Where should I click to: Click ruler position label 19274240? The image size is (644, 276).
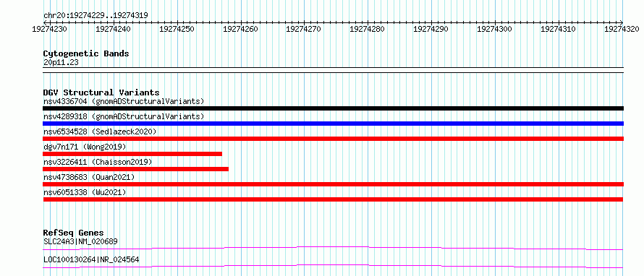point(114,29)
